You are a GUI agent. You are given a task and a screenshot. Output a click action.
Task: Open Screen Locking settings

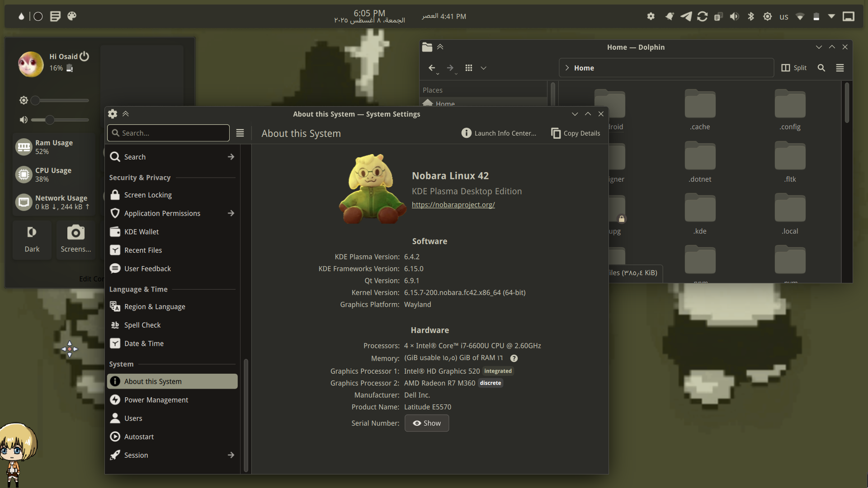(172, 195)
